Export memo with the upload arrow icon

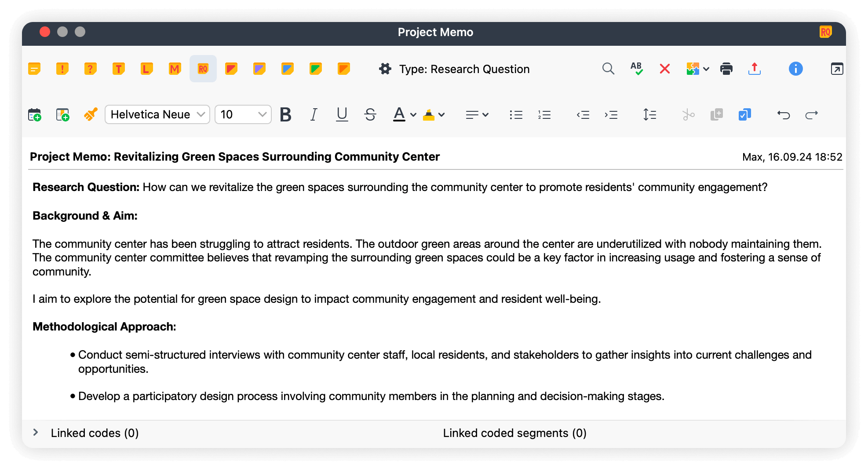(754, 69)
